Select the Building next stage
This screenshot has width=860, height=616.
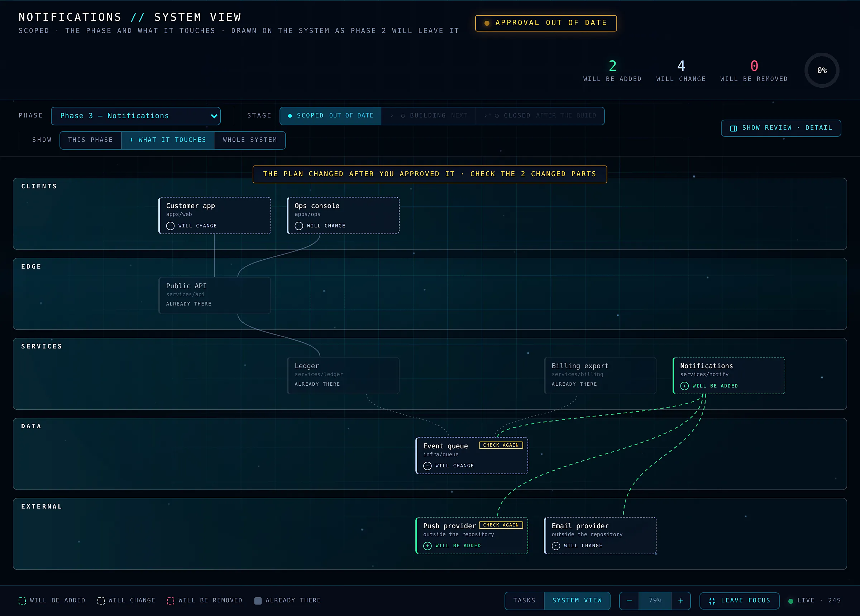click(429, 116)
